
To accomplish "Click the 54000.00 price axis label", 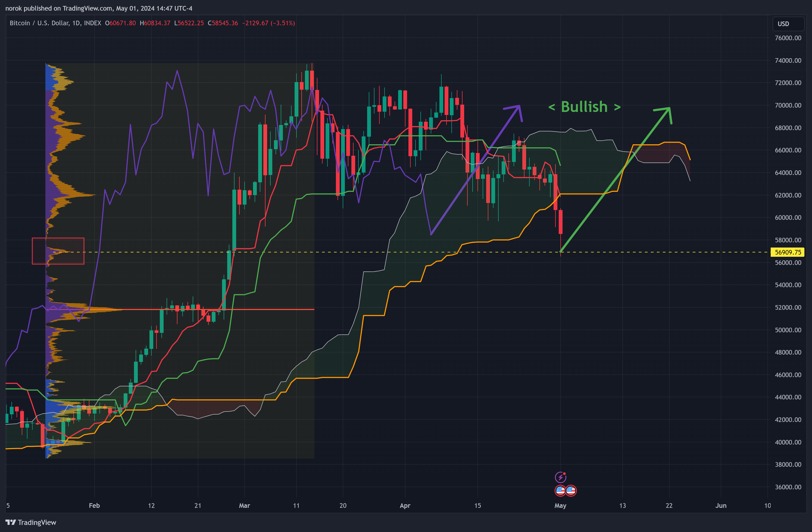I will (788, 285).
